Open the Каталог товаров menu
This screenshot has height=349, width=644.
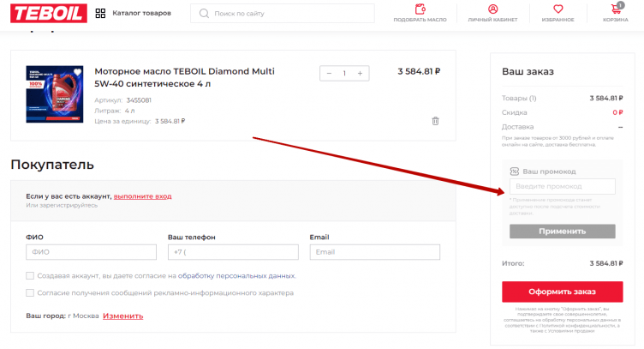(x=133, y=14)
